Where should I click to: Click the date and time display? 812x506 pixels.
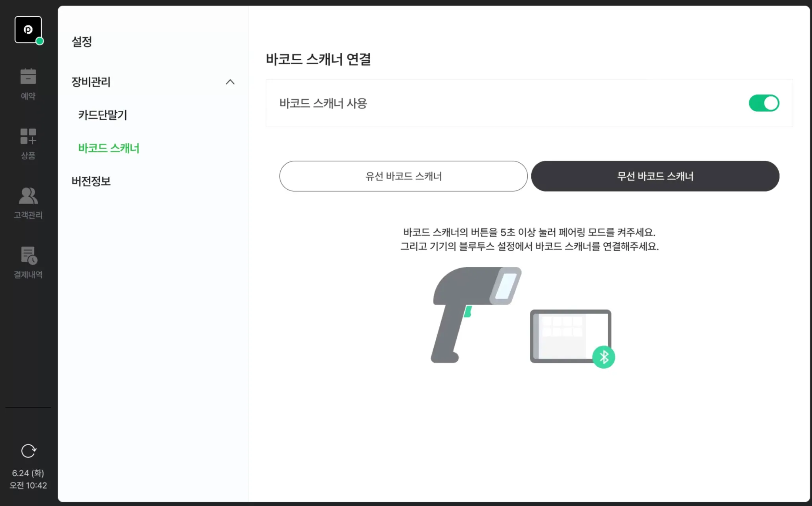pyautogui.click(x=28, y=479)
